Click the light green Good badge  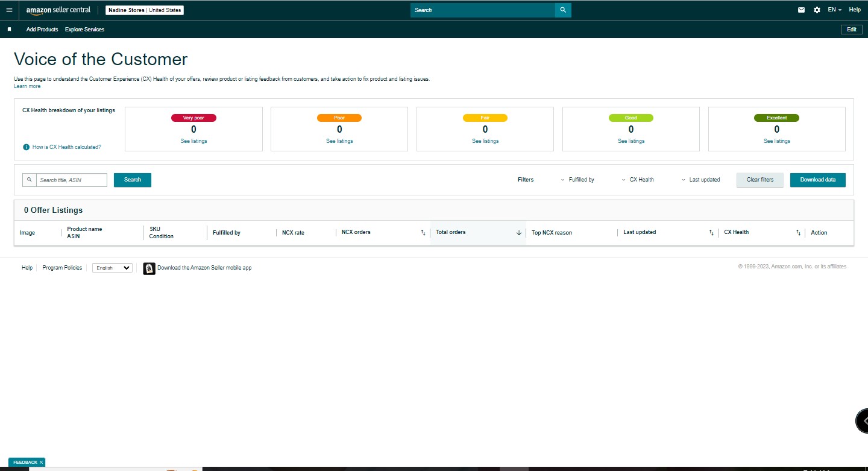tap(631, 118)
